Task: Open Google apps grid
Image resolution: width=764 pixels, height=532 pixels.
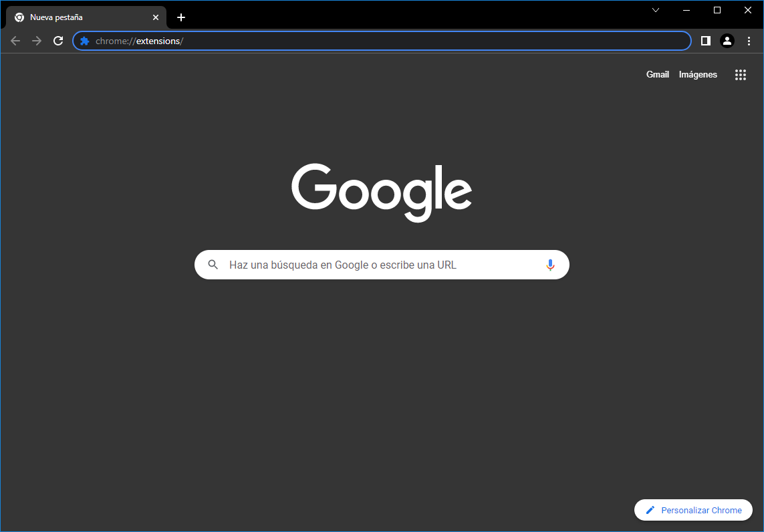Action: 740,75
